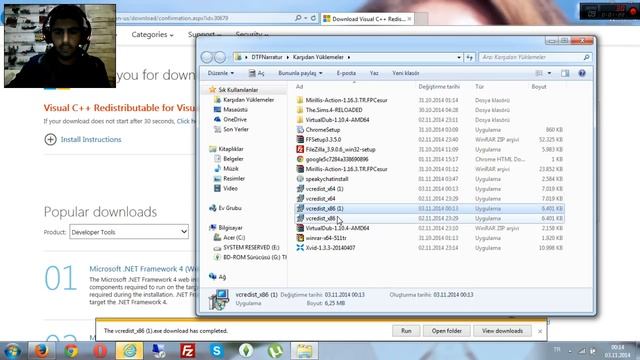Select The.Sims.4-RELOADED folder icon
Image resolution: width=640 pixels, height=360 pixels.
(x=300, y=110)
